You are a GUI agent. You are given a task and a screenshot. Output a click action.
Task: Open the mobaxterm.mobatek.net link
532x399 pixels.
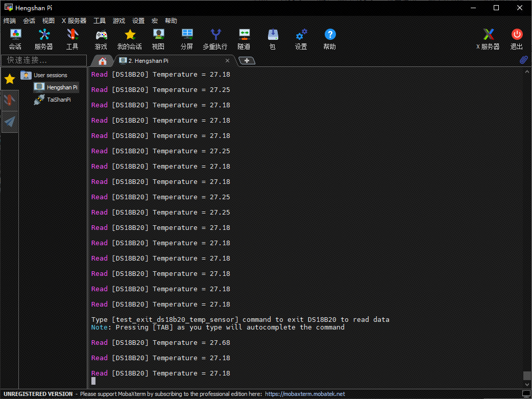click(x=305, y=394)
